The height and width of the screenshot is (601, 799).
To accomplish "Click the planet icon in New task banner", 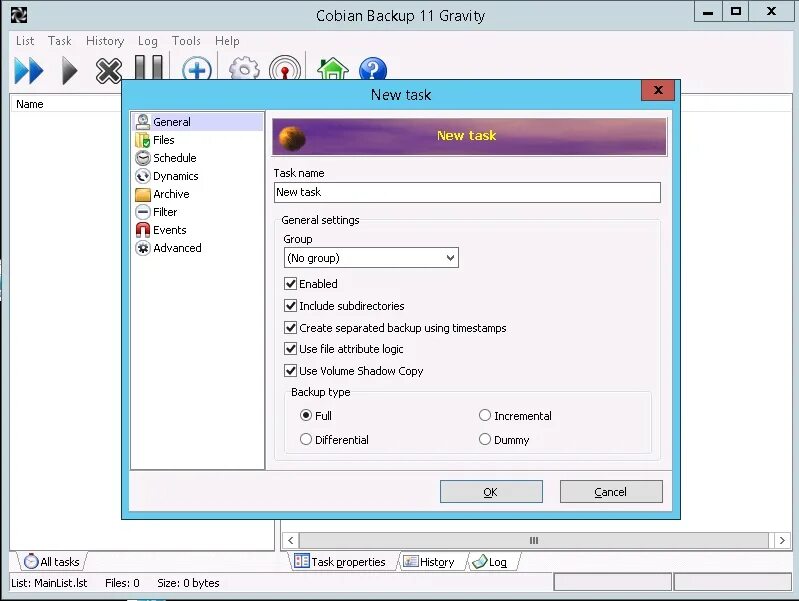I will point(292,138).
